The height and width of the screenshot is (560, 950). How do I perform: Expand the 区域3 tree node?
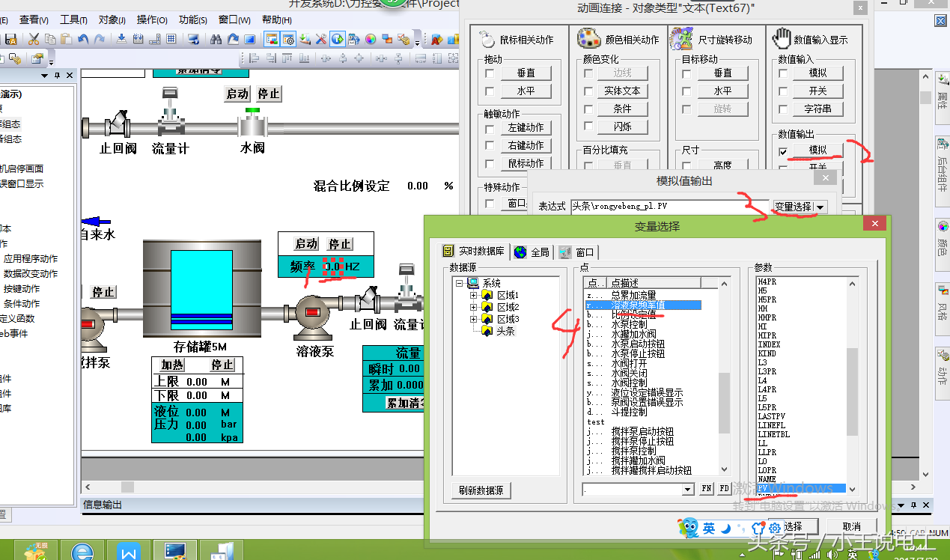[x=473, y=319]
